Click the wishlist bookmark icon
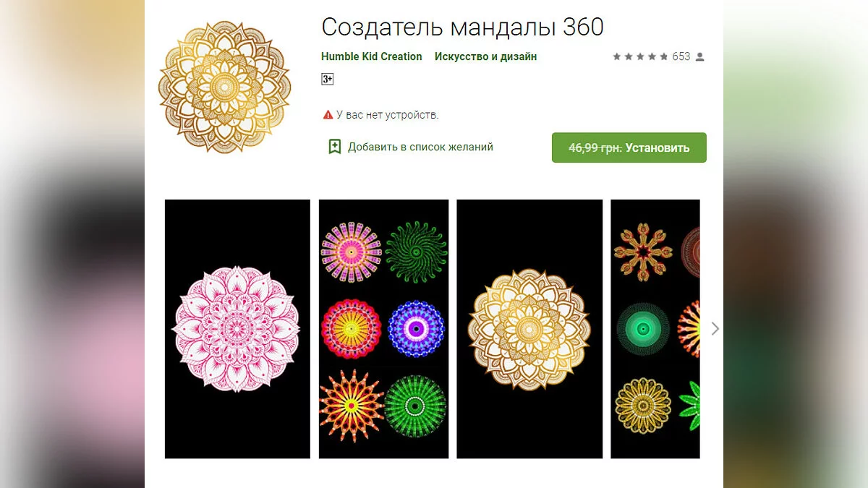The height and width of the screenshot is (488, 868). coord(335,147)
